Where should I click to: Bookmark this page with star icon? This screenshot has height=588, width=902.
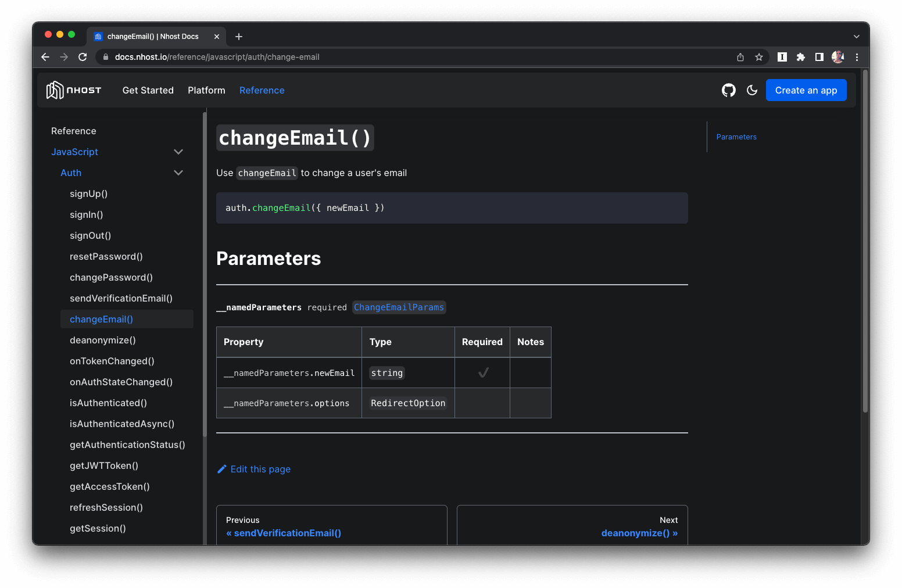click(x=759, y=57)
